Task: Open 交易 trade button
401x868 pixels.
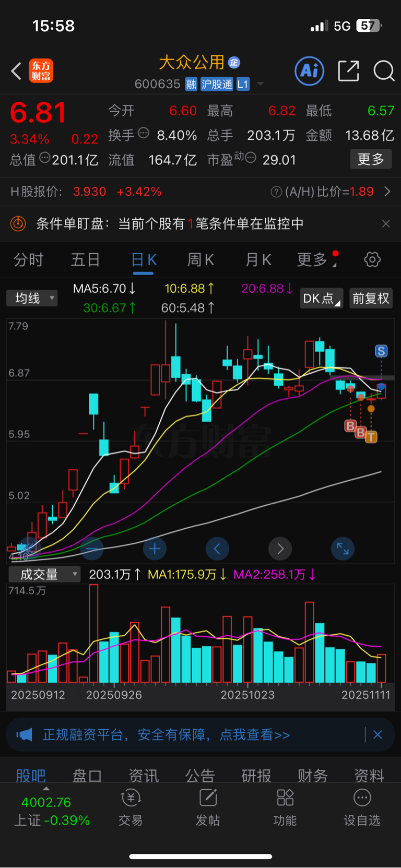Action: tap(131, 807)
